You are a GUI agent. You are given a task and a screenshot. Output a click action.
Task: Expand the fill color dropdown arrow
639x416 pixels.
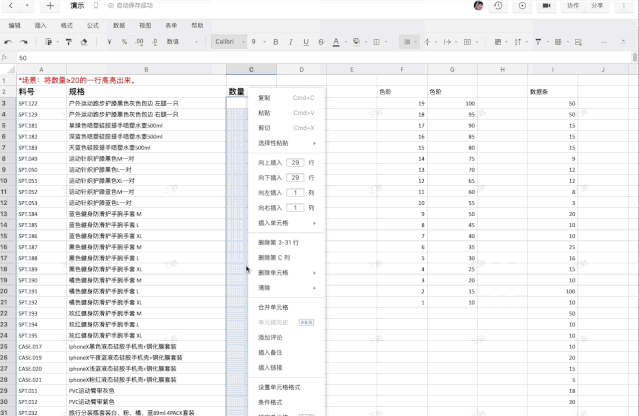pos(366,42)
